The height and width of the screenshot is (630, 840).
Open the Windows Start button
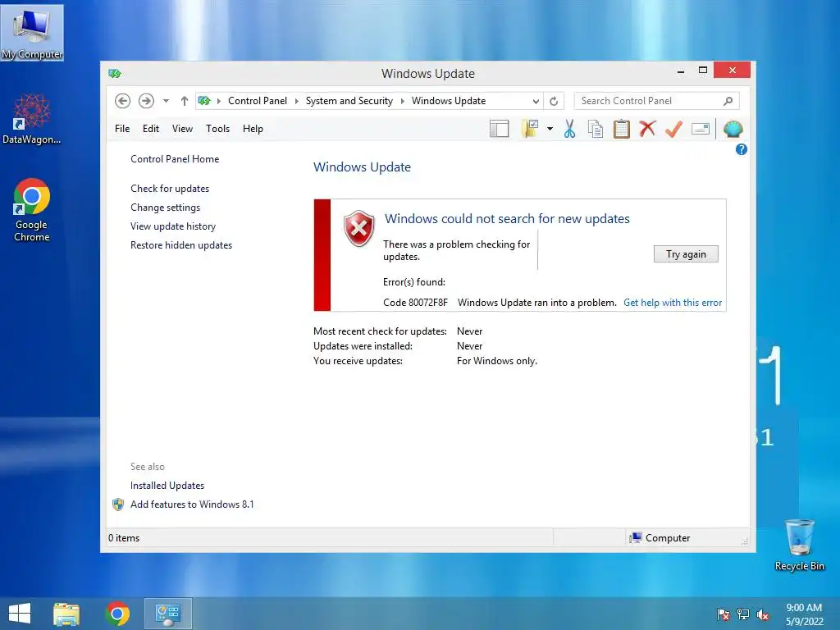tap(20, 614)
